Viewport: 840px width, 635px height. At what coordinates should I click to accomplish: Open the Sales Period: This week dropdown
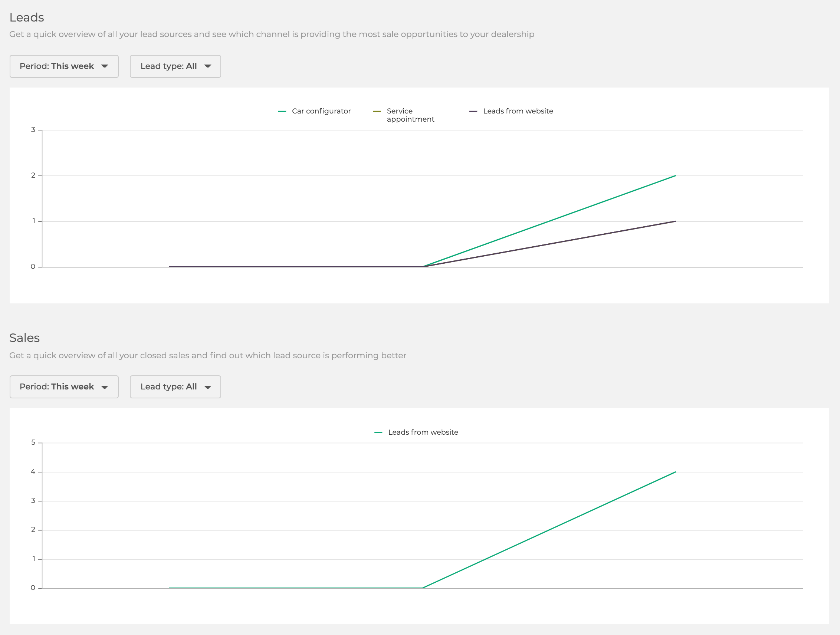coord(64,387)
